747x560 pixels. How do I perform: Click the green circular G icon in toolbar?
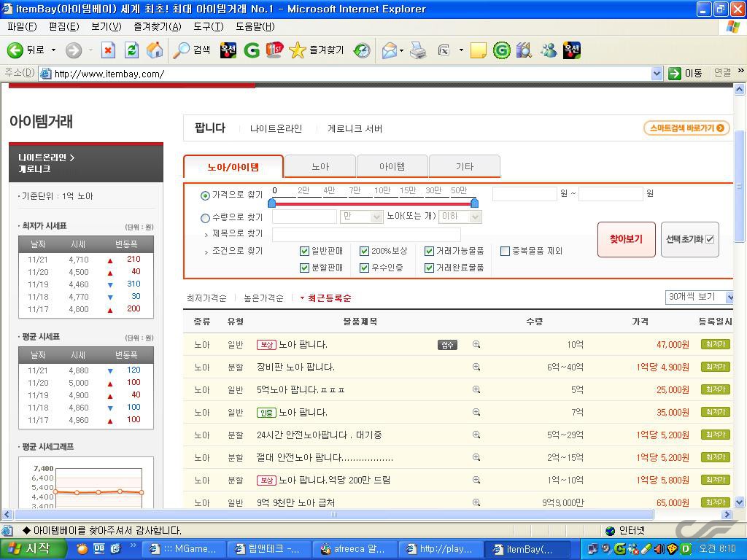click(x=501, y=50)
